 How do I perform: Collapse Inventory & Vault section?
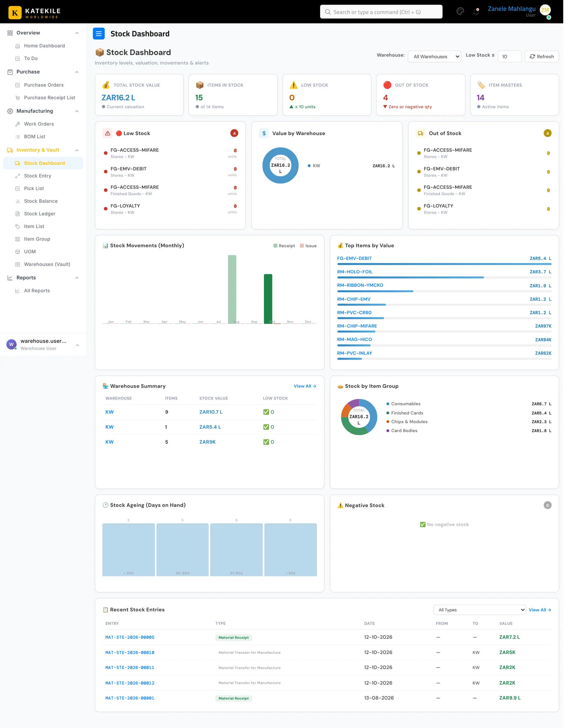77,150
